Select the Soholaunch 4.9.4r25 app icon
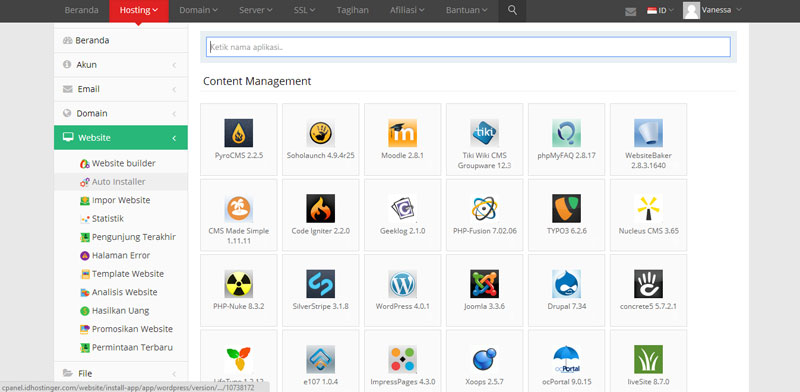 pos(320,133)
